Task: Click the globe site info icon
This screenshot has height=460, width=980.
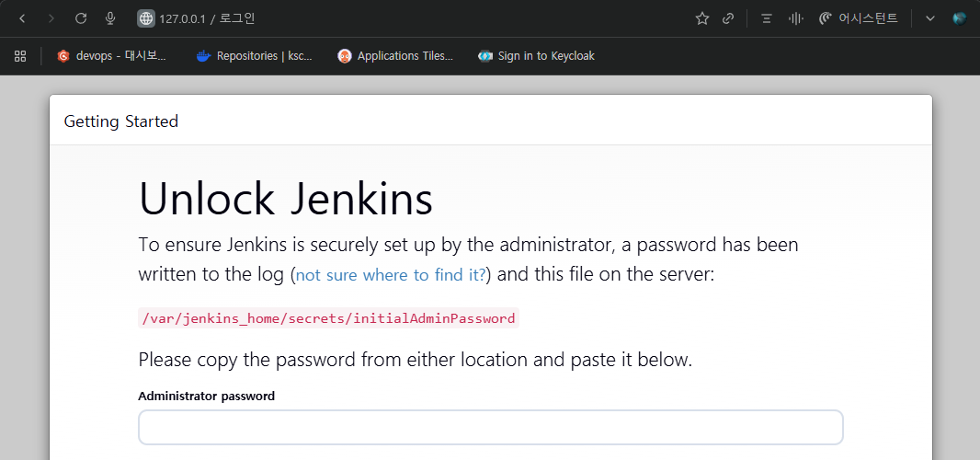Action: [145, 18]
